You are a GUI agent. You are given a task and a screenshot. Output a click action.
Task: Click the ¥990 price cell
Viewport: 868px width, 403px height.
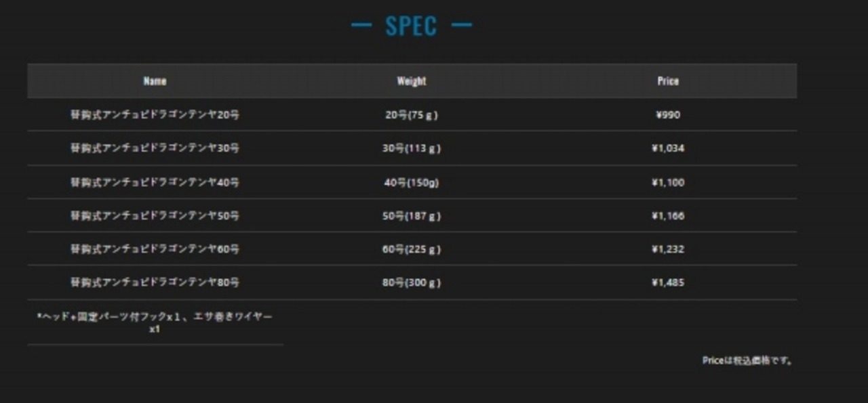click(668, 115)
